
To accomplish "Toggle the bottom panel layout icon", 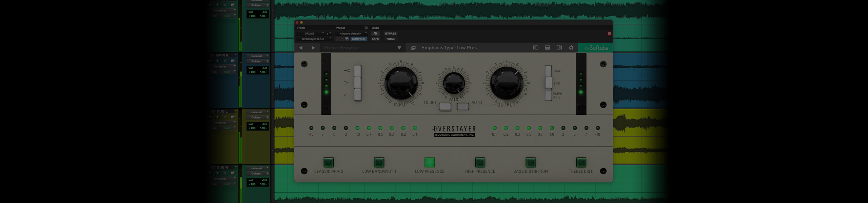I will click(x=547, y=48).
